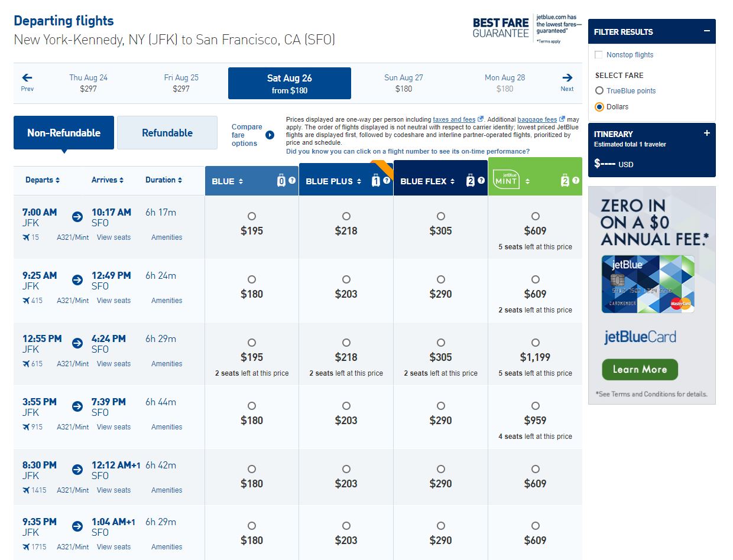Image resolution: width=733 pixels, height=560 pixels.
Task: Switch to Sun Aug 27 date tab
Action: (x=404, y=83)
